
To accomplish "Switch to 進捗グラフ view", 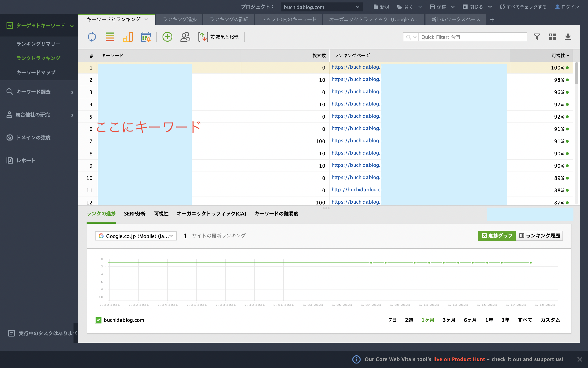I will click(497, 236).
